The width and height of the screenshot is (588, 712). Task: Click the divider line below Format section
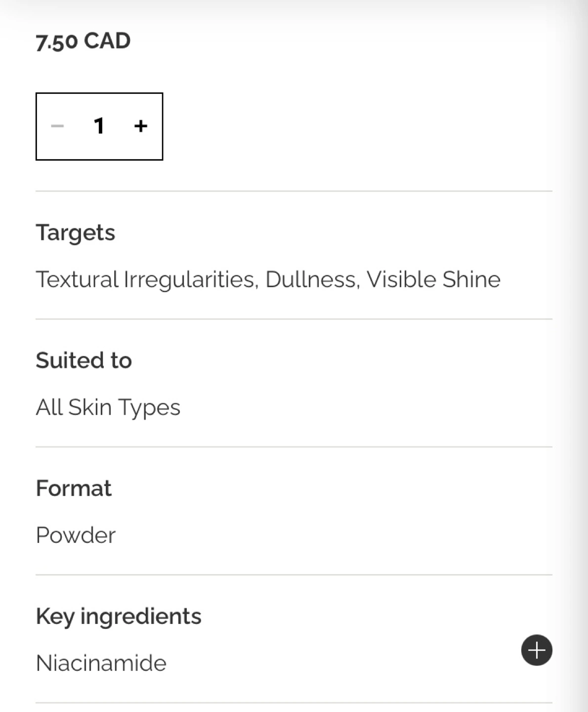(x=294, y=575)
